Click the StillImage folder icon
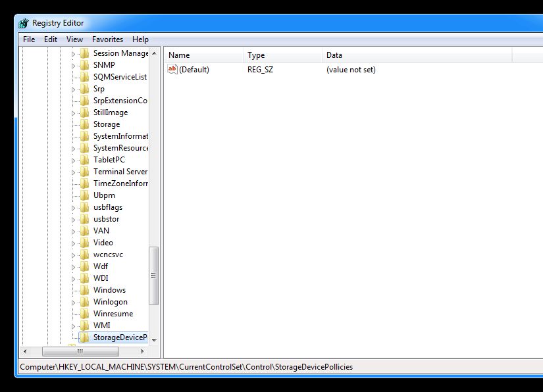543x392 pixels. 84,112
